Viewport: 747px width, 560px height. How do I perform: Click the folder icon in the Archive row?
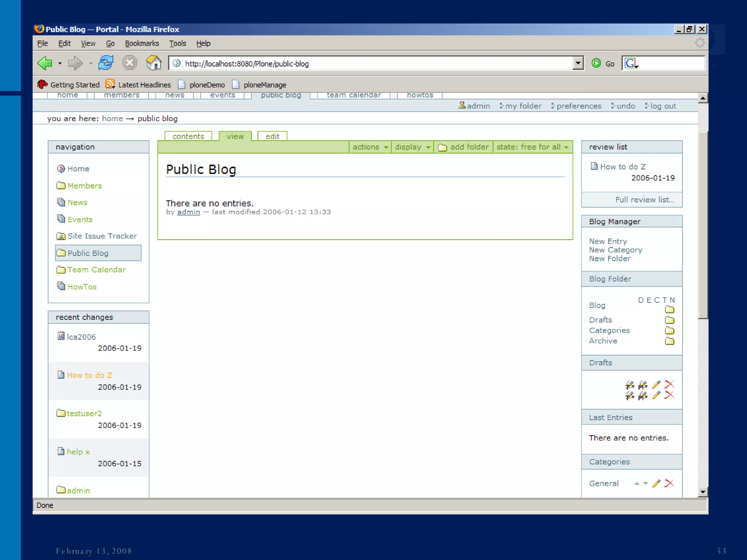669,341
